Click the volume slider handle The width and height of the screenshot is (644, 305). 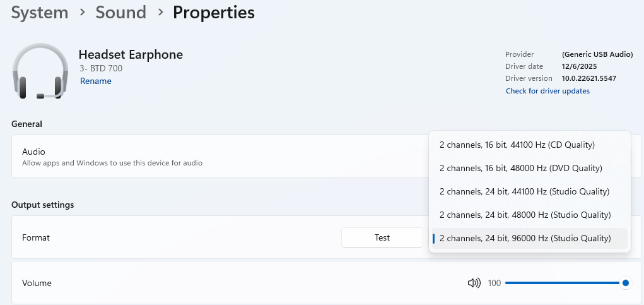[626, 283]
